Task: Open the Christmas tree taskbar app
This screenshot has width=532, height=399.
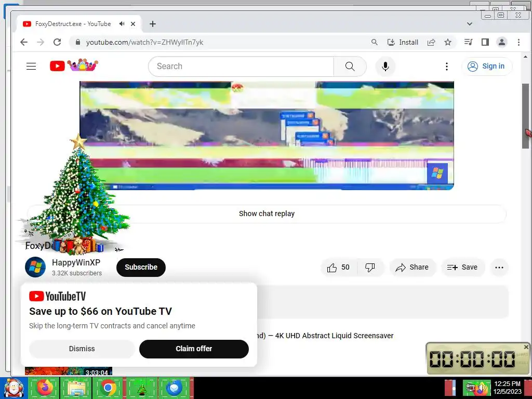Action: [141, 388]
